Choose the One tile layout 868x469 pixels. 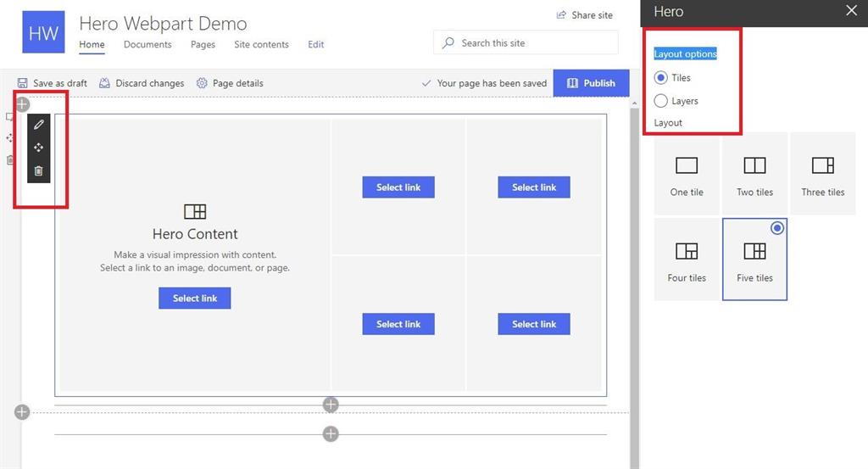[687, 174]
